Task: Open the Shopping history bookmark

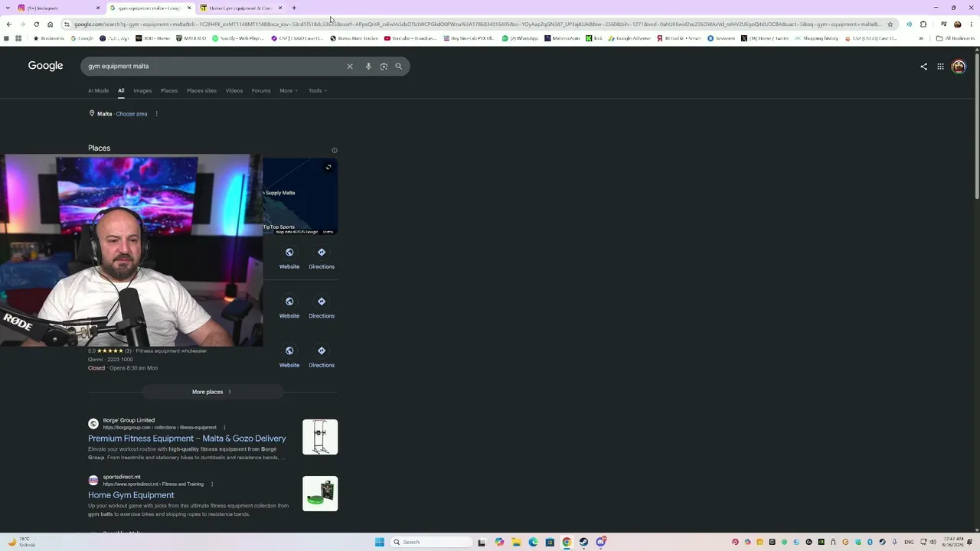Action: [817, 38]
